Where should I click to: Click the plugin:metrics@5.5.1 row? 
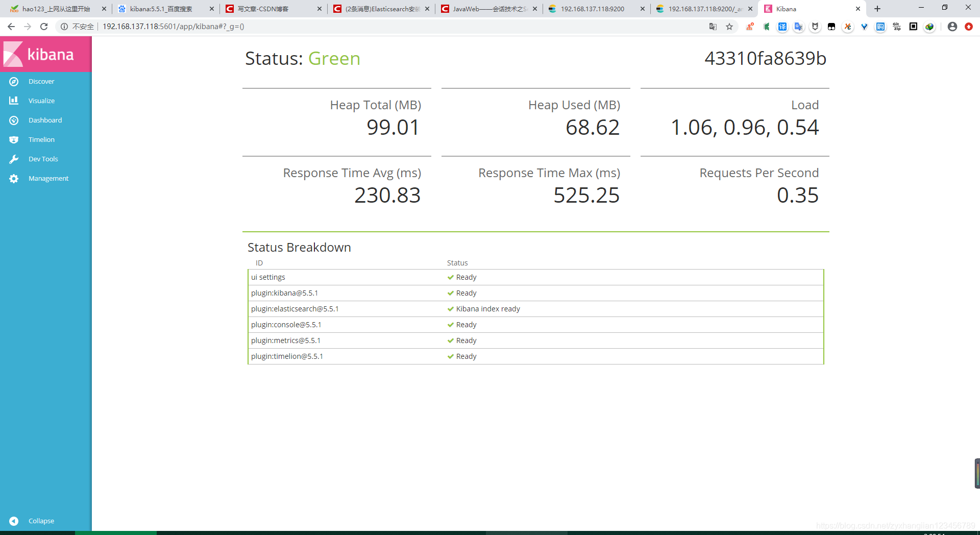[x=536, y=341]
